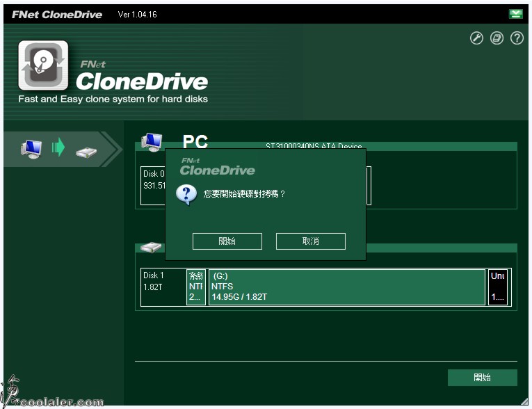Open the log notes icon
532x409 pixels.
click(497, 38)
